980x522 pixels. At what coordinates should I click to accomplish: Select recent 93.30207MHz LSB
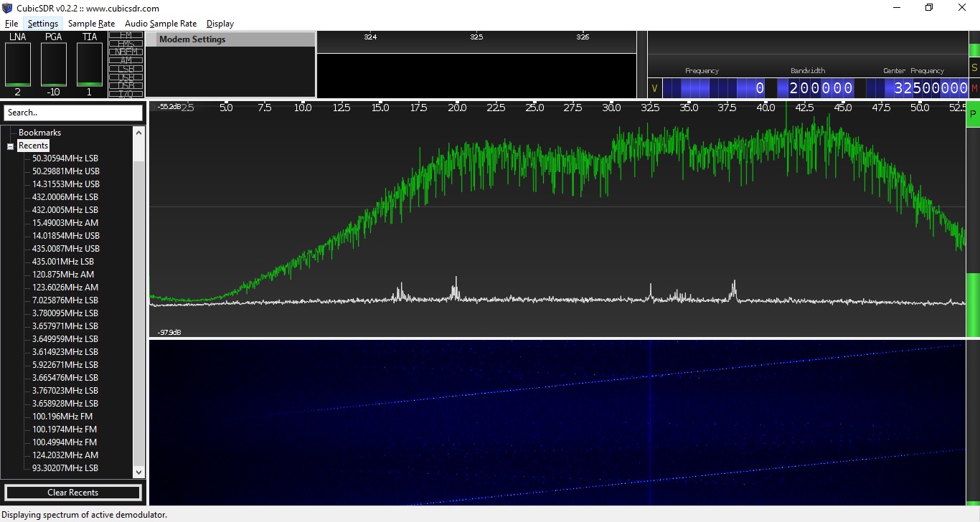[65, 468]
